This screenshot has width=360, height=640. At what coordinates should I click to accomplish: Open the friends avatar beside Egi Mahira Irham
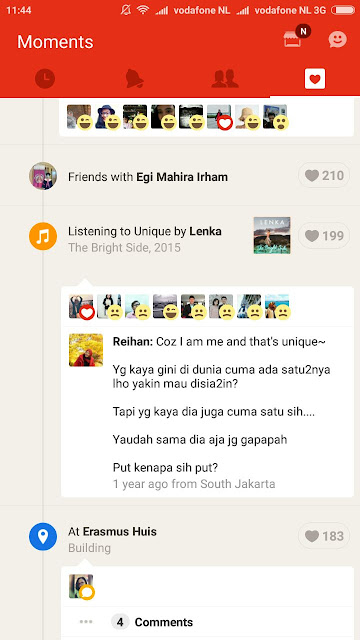click(x=43, y=176)
